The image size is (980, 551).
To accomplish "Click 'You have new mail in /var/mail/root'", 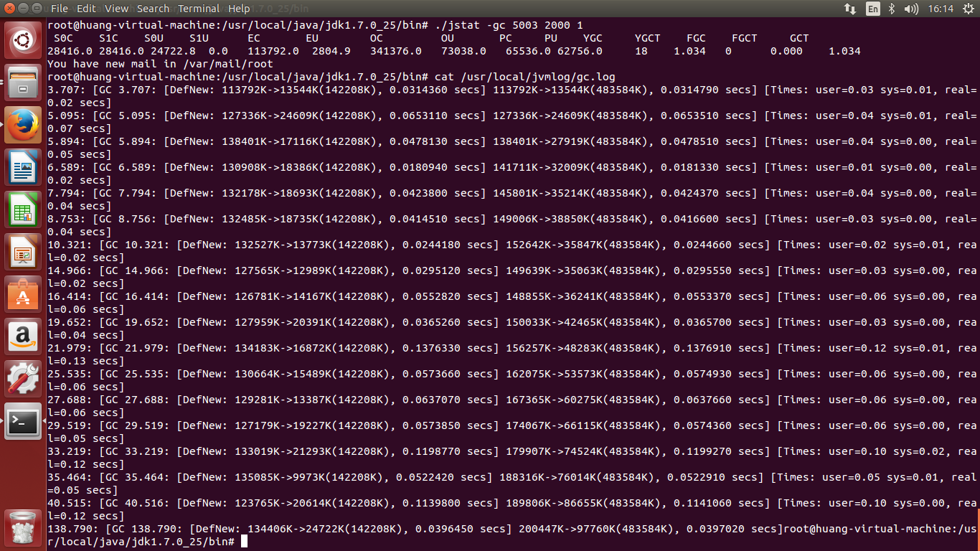I will pyautogui.click(x=160, y=64).
